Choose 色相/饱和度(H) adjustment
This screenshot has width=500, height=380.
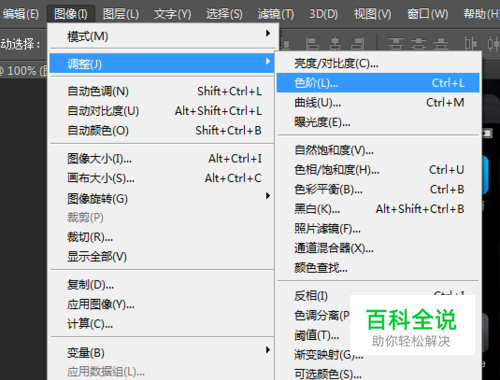[x=378, y=170]
